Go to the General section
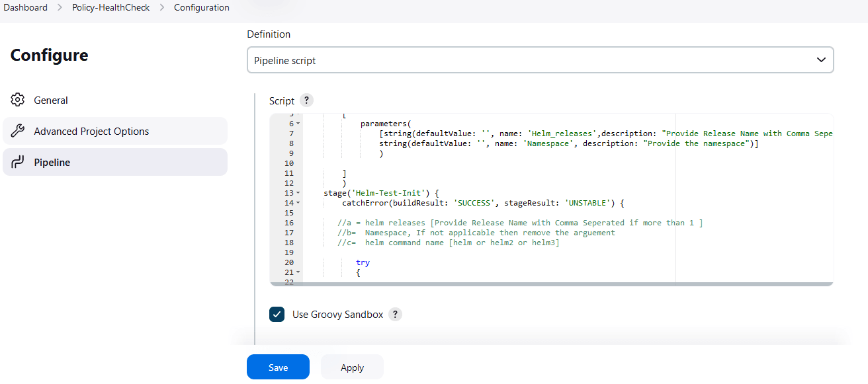The height and width of the screenshot is (384, 868). point(115,100)
